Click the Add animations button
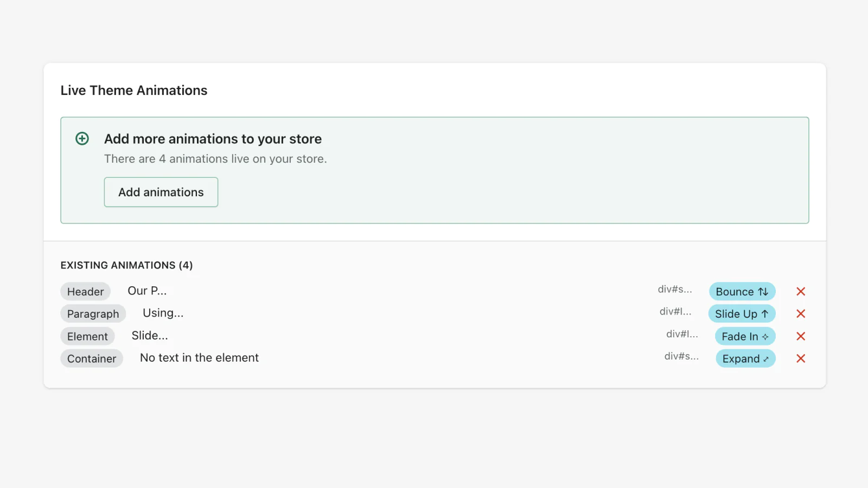Screen dimensions: 868x488 coord(161,192)
